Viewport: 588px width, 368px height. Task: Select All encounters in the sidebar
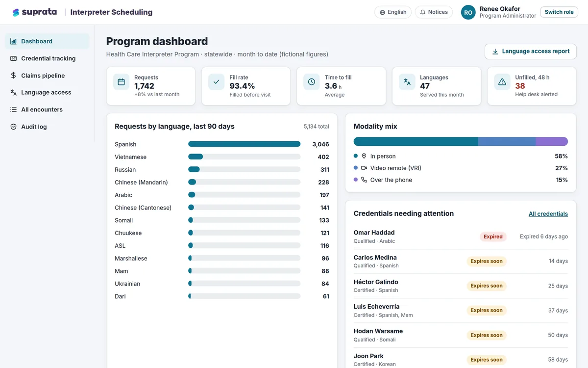[x=47, y=109]
